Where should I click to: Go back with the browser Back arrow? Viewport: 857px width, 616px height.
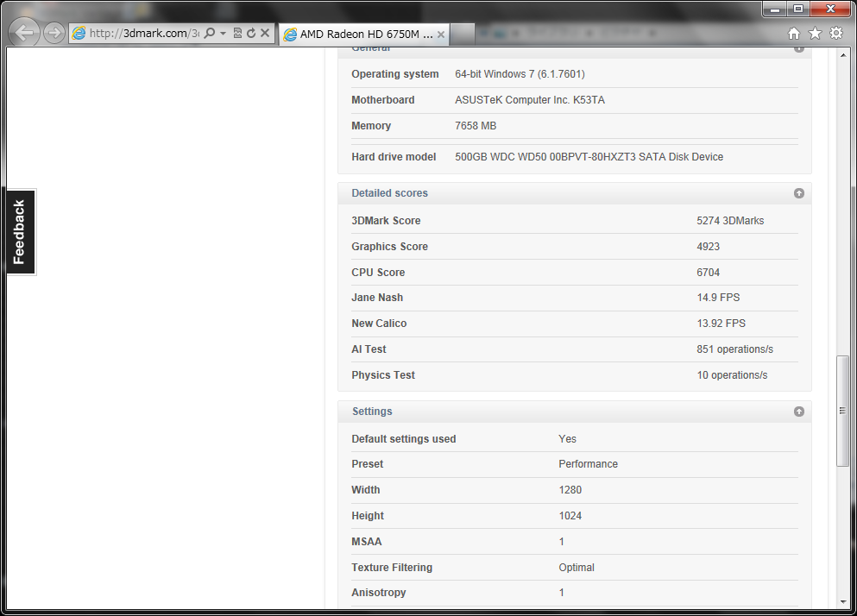tap(24, 33)
